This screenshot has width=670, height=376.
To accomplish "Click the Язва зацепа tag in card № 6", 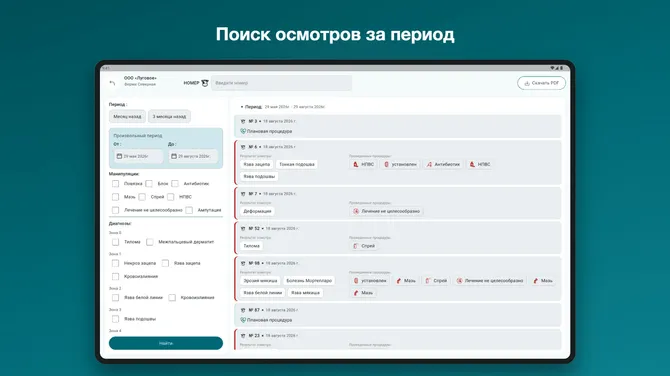I will pos(257,164).
